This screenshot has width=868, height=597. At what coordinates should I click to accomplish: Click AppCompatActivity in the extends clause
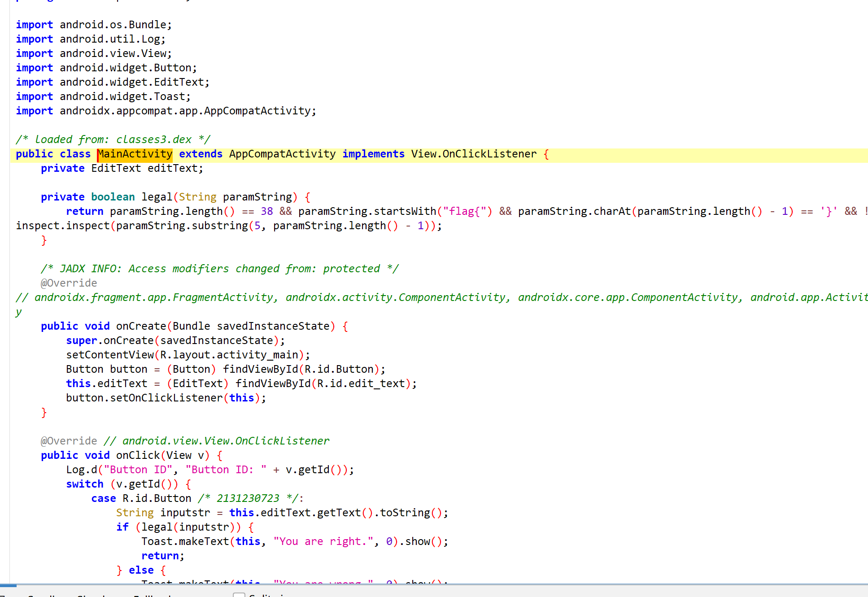(282, 154)
